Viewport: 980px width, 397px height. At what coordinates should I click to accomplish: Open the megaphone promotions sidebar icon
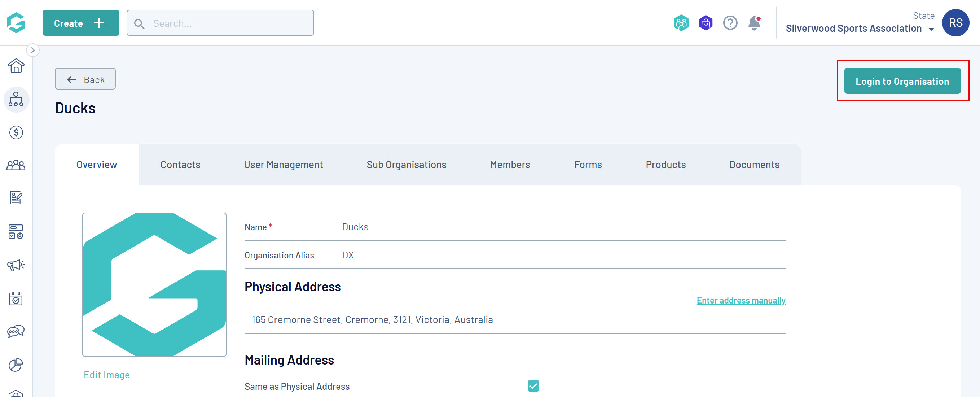[16, 265]
